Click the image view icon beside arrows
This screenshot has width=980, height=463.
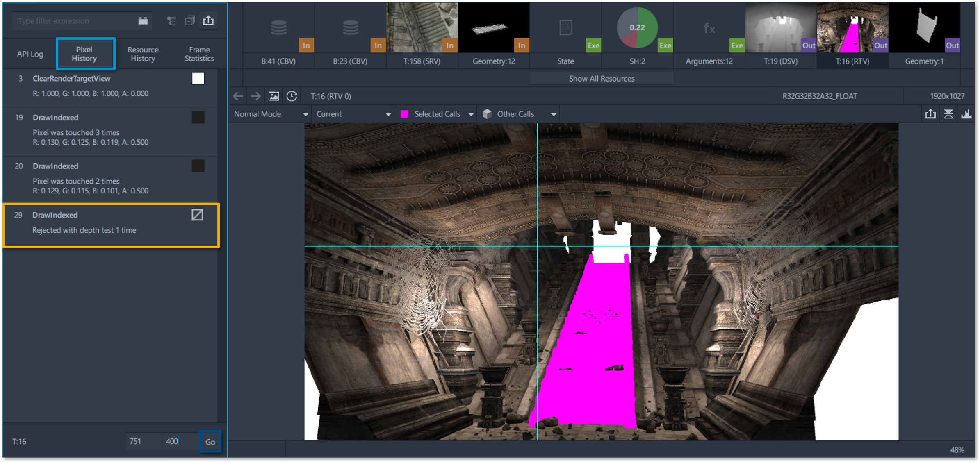tap(273, 96)
